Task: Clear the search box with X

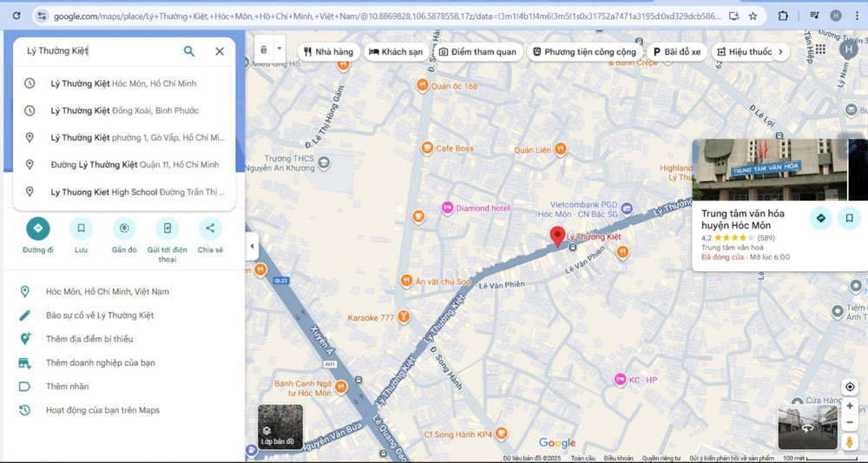Action: [220, 51]
